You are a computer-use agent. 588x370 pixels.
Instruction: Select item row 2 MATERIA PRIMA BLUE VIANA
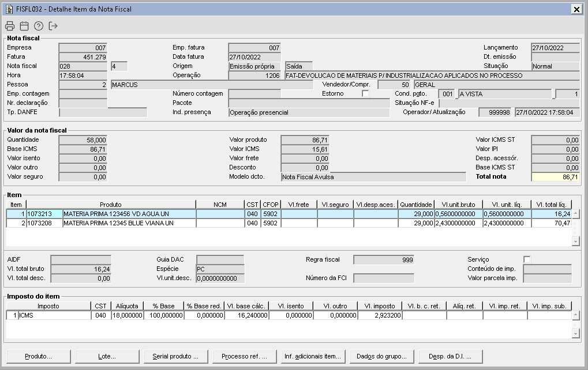pyautogui.click(x=289, y=223)
